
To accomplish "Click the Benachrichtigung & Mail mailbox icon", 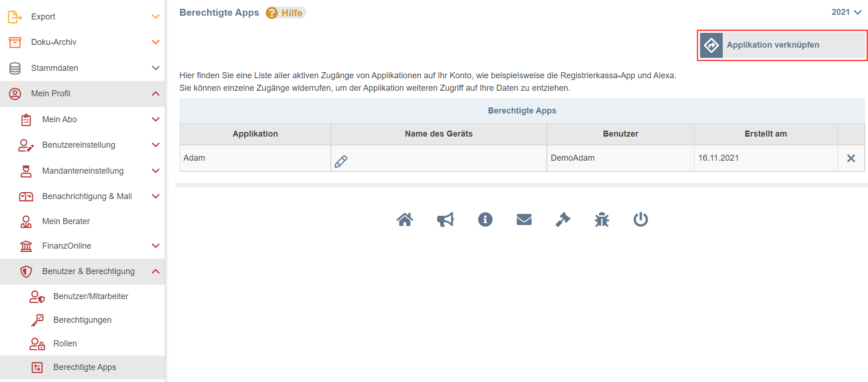I will click(x=26, y=197).
